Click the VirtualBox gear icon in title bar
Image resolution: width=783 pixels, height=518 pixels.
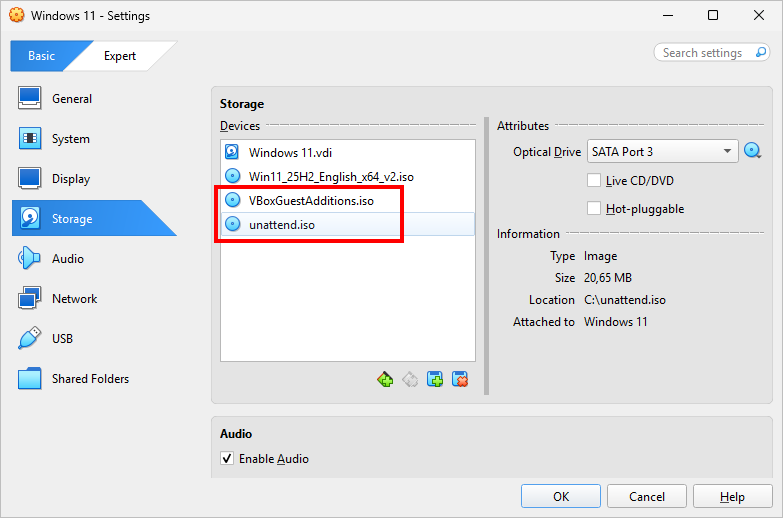click(x=16, y=15)
